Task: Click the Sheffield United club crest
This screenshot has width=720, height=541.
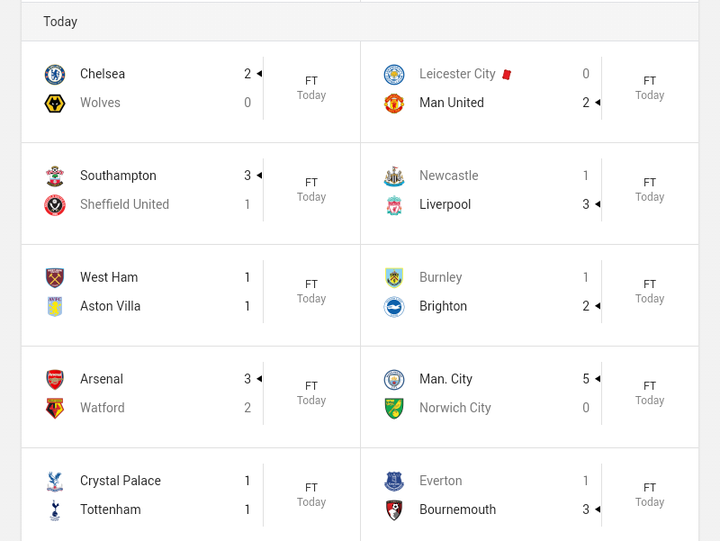Action: [x=55, y=205]
